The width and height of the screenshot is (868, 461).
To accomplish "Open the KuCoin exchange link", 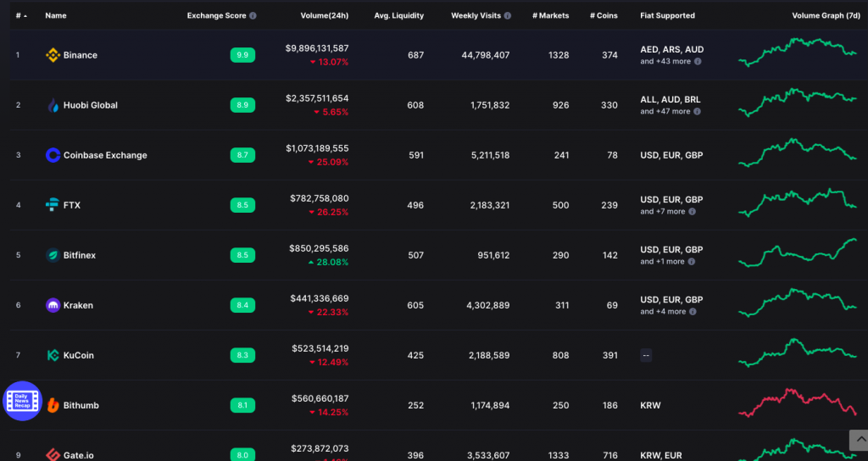I will tap(79, 355).
